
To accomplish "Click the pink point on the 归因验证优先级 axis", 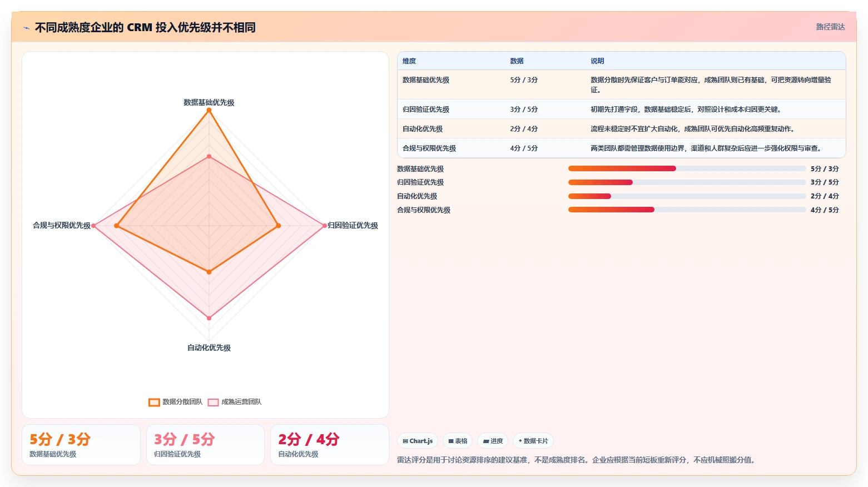I will [x=325, y=226].
